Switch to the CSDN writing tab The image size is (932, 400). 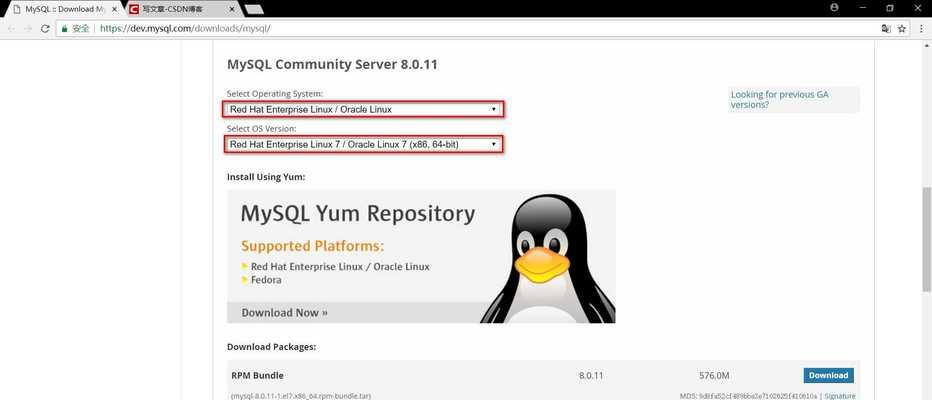point(181,10)
